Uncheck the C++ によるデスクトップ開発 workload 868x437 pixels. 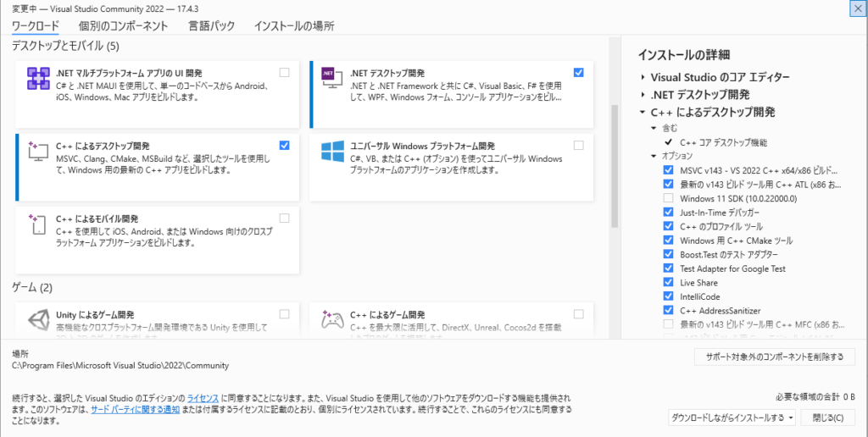pos(284,146)
